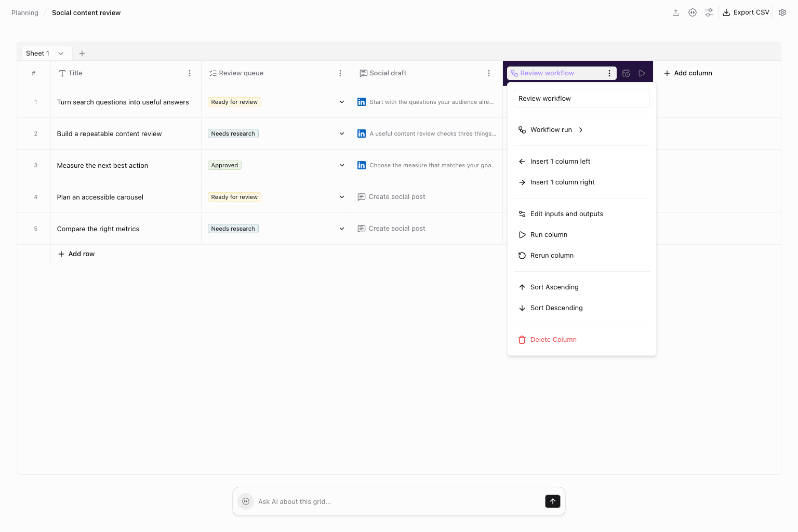798x532 pixels.
Task: Expand status dropdown for Compare the right metrics
Action: point(342,229)
